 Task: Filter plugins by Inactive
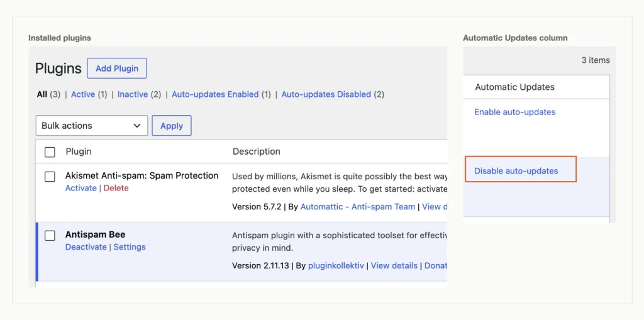click(133, 94)
